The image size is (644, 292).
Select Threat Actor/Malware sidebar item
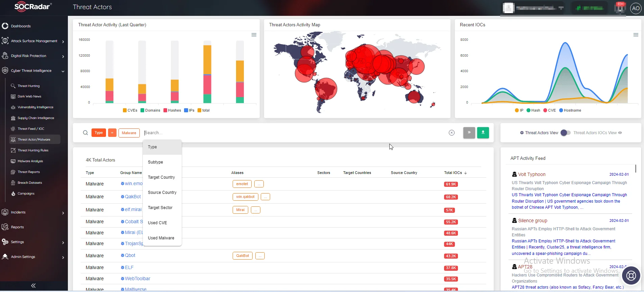(35, 139)
